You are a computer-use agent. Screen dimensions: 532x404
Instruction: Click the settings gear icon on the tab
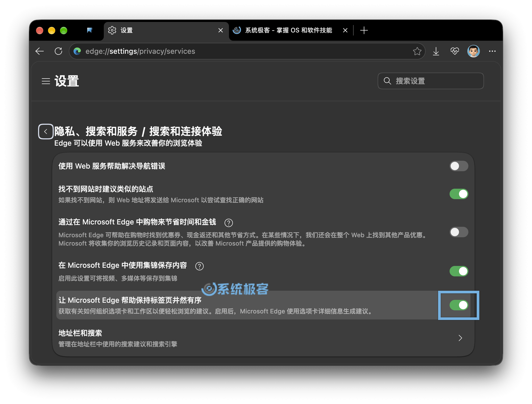click(x=112, y=30)
